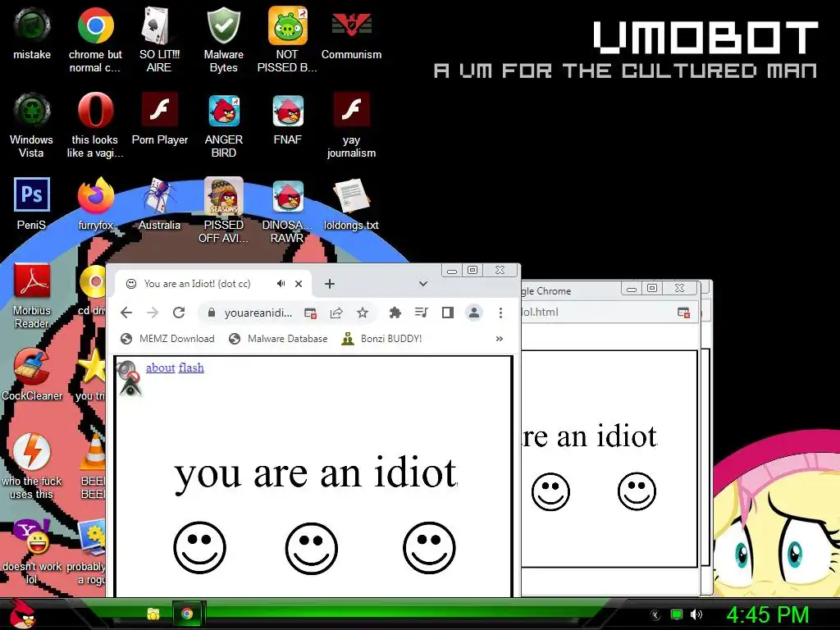Toggle the Chrome side panel icon
Image resolution: width=840 pixels, height=630 pixels.
point(448,313)
